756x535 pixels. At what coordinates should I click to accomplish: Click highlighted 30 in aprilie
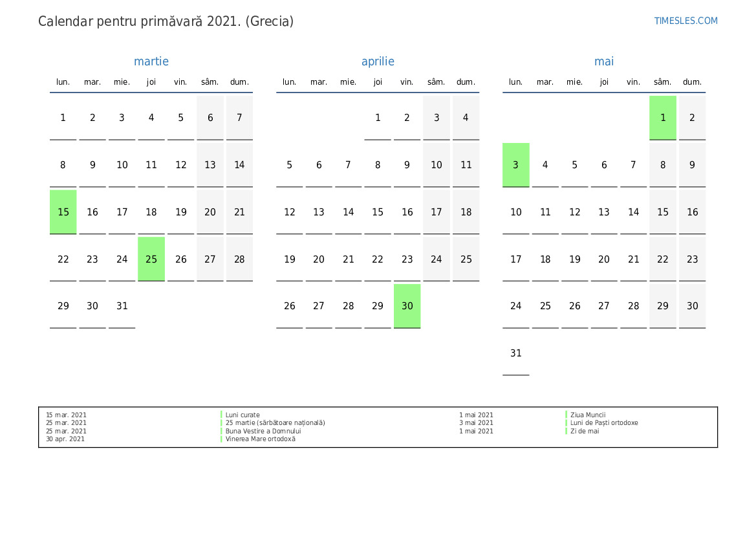tap(407, 306)
